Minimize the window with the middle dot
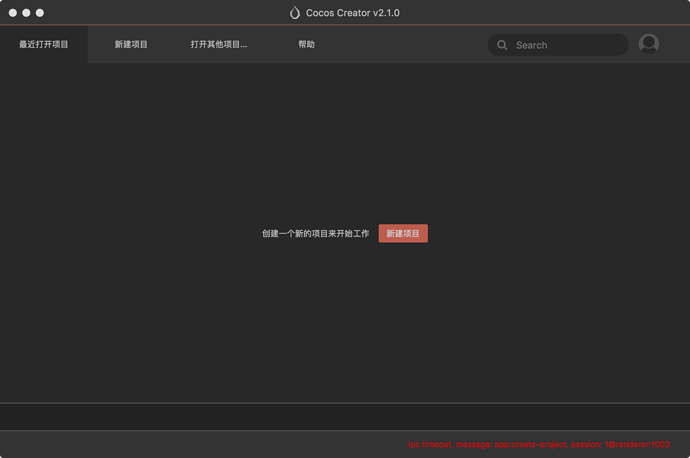The height and width of the screenshot is (458, 690). coord(26,13)
